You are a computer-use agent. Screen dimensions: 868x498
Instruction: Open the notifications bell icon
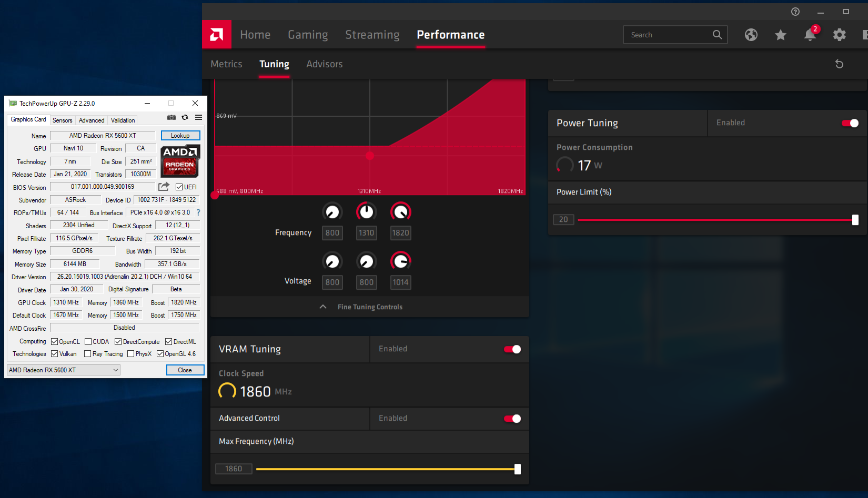(810, 35)
